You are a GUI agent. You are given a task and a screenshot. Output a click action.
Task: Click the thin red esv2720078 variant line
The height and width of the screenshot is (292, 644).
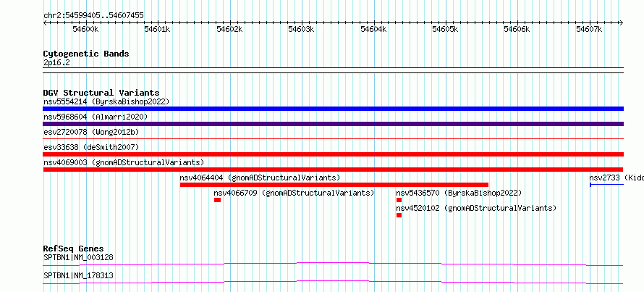point(333,139)
